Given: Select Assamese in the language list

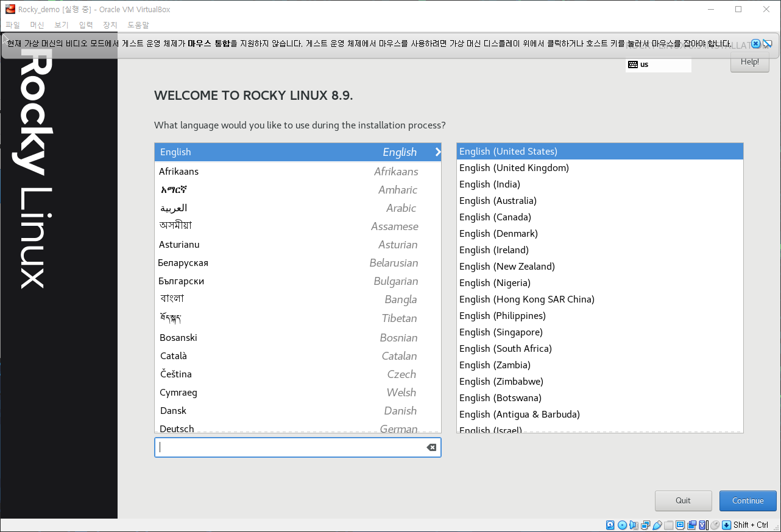Looking at the screenshot, I should pos(298,226).
